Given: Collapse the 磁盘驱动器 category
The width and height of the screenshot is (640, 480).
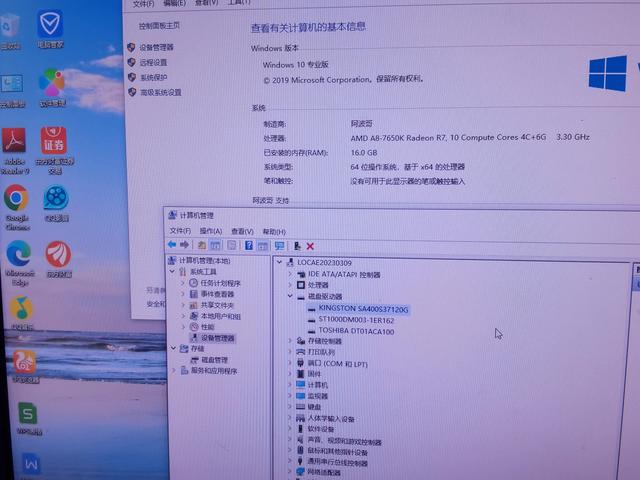Looking at the screenshot, I should [290, 296].
